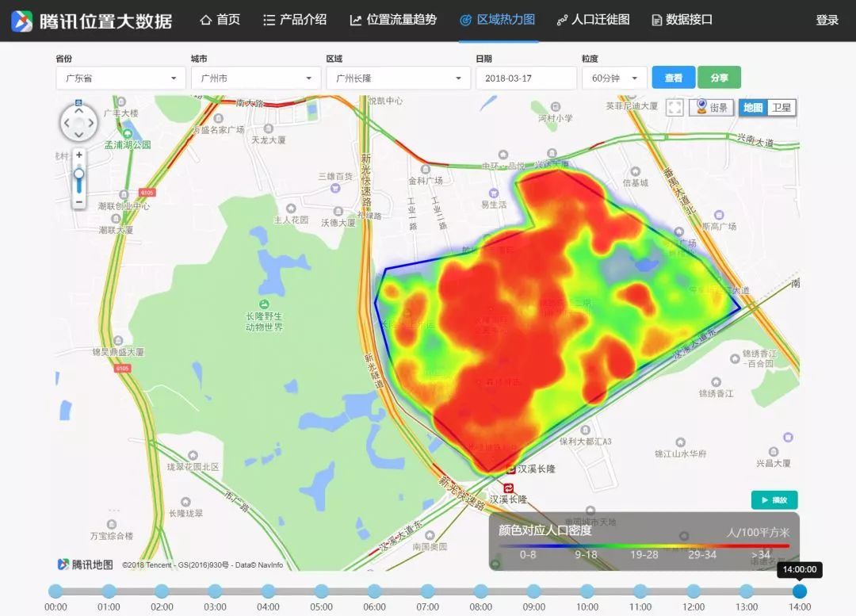
Task: Click the green 分享 share button
Action: pos(719,78)
